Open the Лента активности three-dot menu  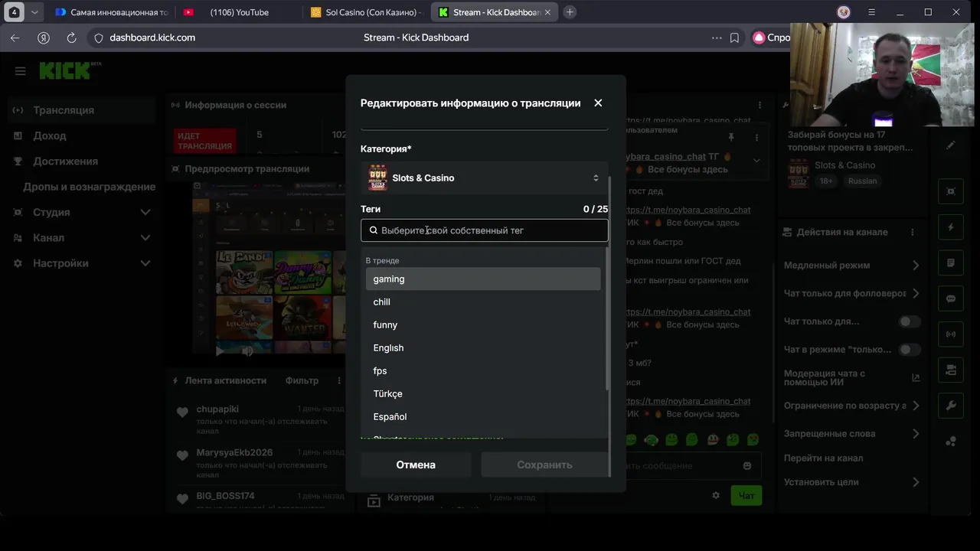click(x=339, y=380)
